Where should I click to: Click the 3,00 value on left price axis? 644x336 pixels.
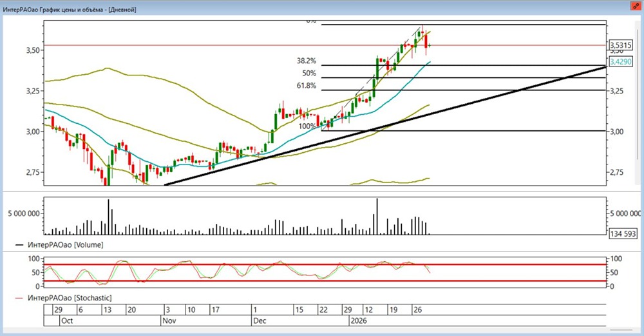click(33, 132)
